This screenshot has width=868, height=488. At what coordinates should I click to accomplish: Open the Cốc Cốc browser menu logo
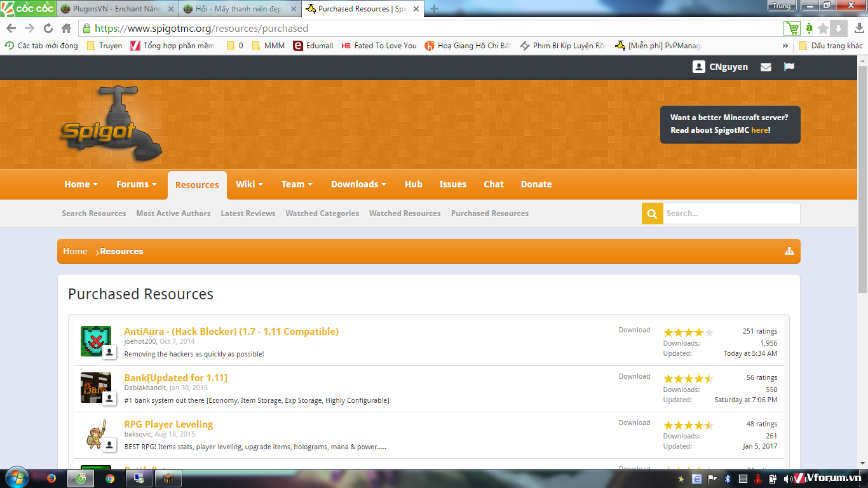[27, 8]
